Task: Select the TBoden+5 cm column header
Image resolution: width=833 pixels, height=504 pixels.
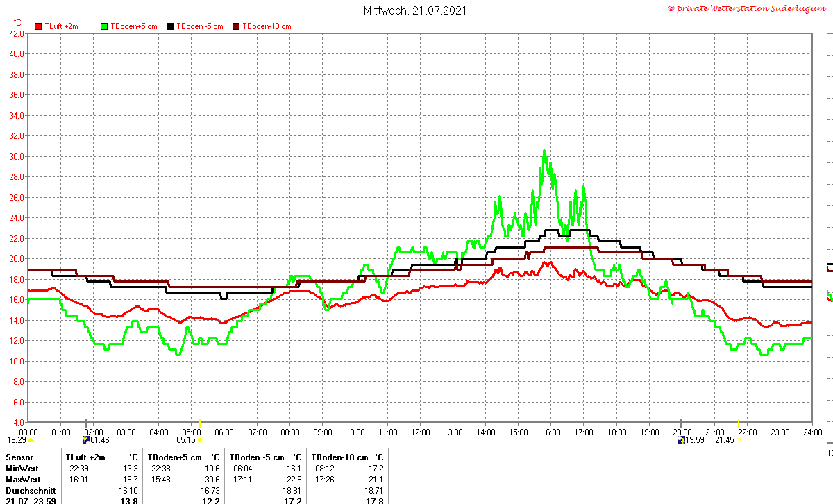Action: (174, 457)
